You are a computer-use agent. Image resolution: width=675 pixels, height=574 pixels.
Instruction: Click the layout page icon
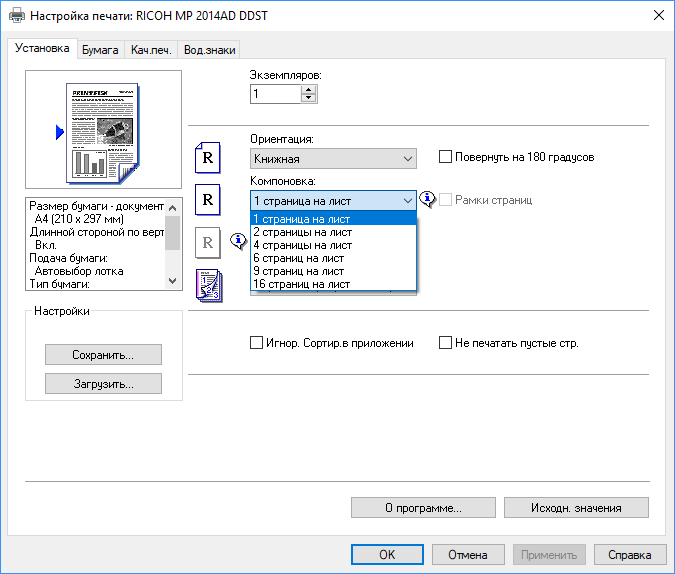pos(207,199)
